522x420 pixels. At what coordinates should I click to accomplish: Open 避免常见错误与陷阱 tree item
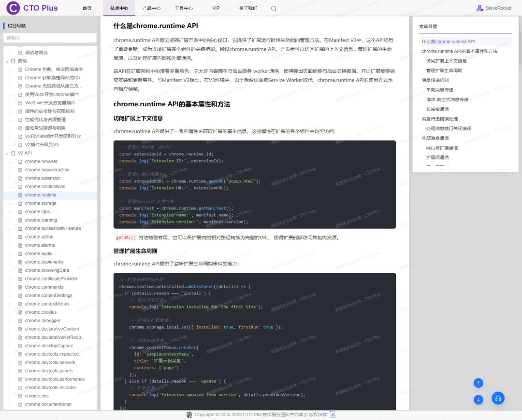pos(45,128)
